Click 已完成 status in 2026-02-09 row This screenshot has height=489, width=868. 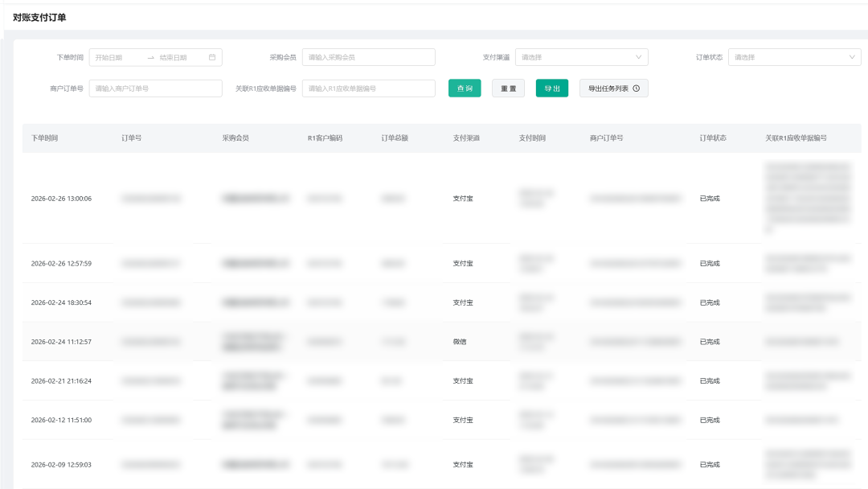point(710,465)
